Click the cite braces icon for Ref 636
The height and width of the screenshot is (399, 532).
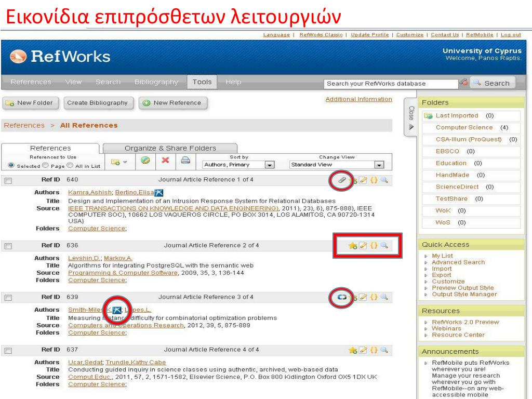[374, 245]
